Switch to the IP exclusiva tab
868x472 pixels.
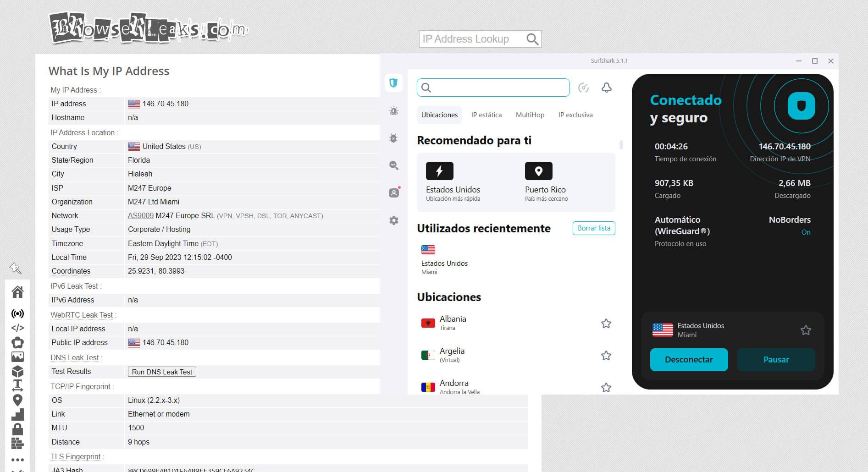(575, 115)
